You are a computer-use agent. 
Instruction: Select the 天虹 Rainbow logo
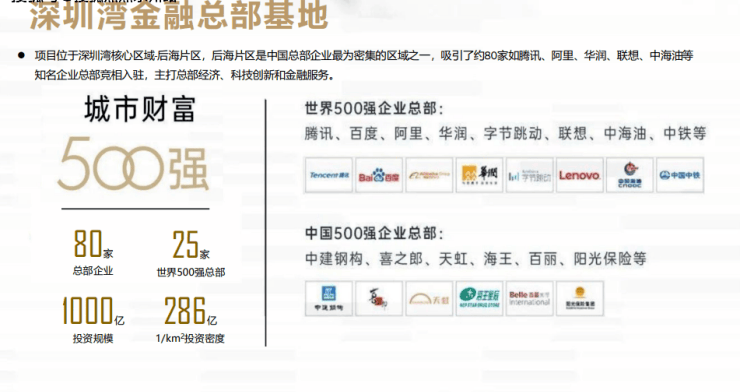pyautogui.click(x=429, y=299)
